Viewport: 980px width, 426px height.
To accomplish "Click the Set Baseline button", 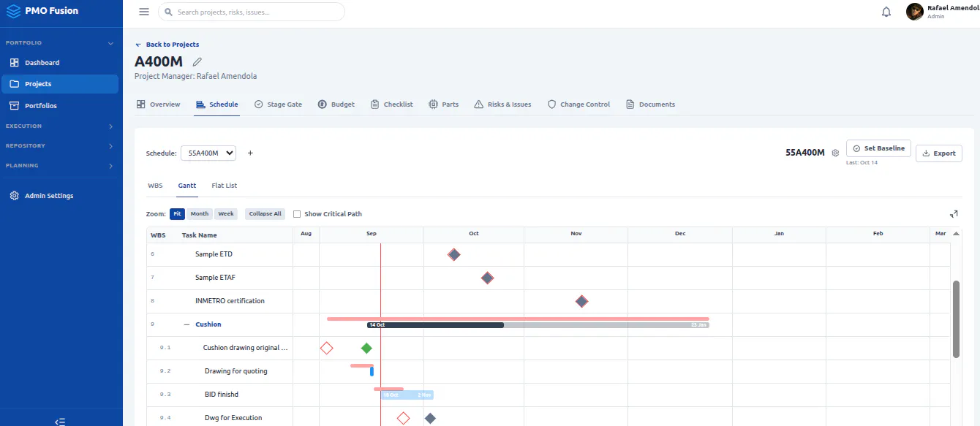I will pos(878,148).
